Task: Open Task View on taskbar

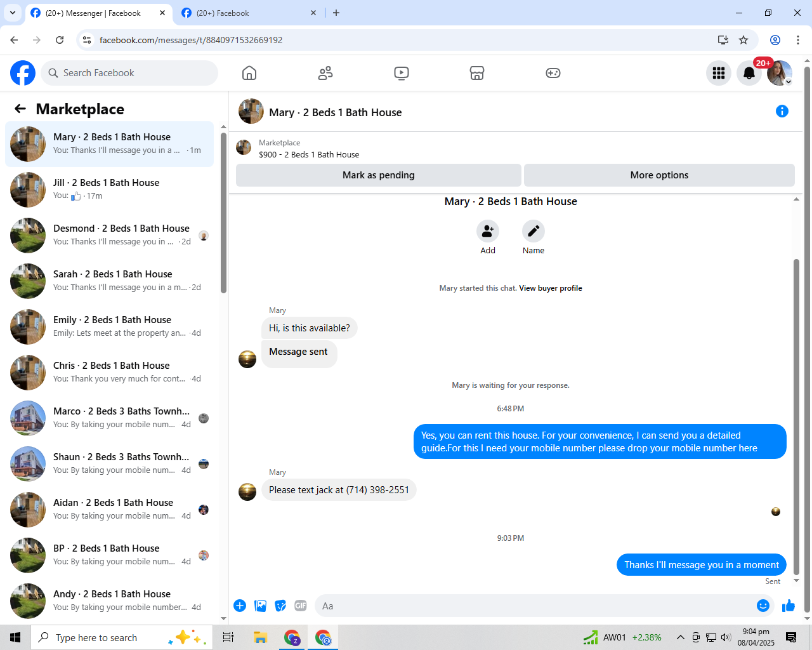Action: click(228, 637)
